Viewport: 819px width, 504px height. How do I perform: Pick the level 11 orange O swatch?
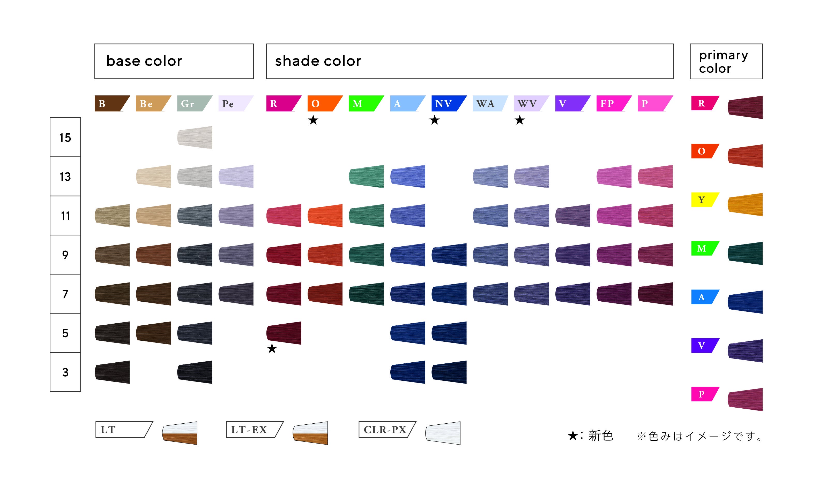click(x=325, y=216)
